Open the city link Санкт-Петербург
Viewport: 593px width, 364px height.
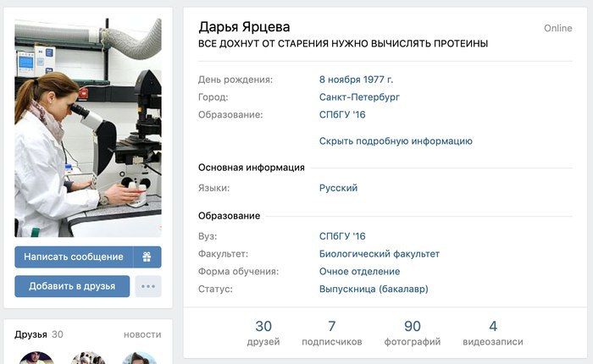(x=359, y=97)
